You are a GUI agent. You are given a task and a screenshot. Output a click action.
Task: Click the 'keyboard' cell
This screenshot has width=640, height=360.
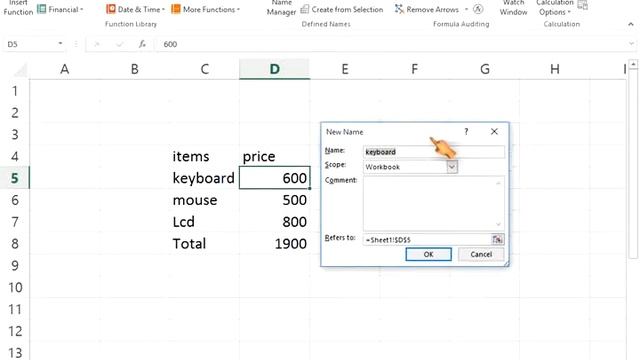click(204, 178)
